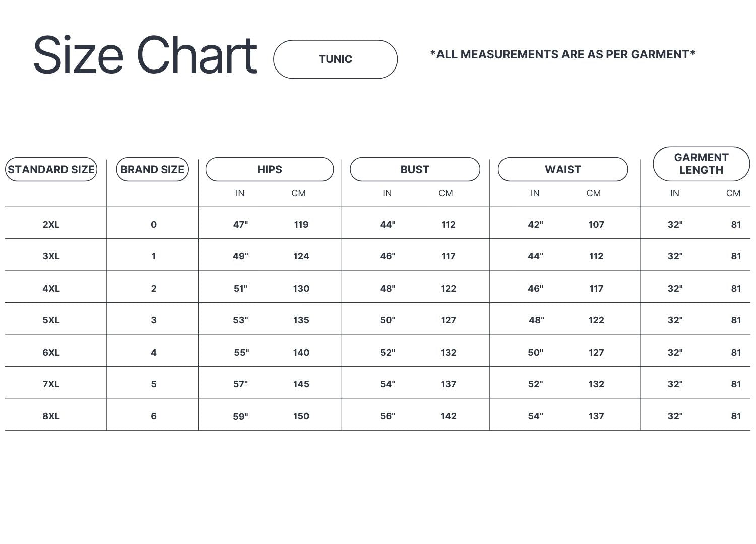Select the 2XL standard size cell
The width and height of the screenshot is (756, 544).
click(51, 225)
